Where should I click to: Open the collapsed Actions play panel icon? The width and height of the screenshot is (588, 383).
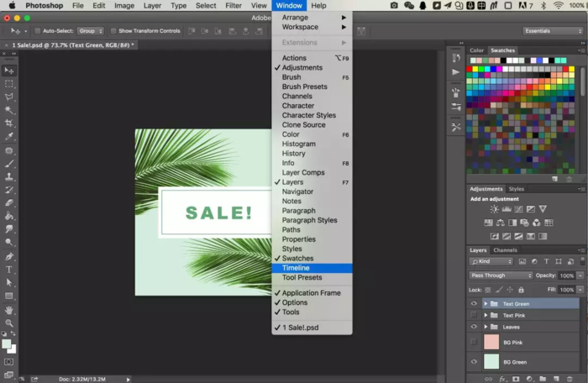coord(455,72)
